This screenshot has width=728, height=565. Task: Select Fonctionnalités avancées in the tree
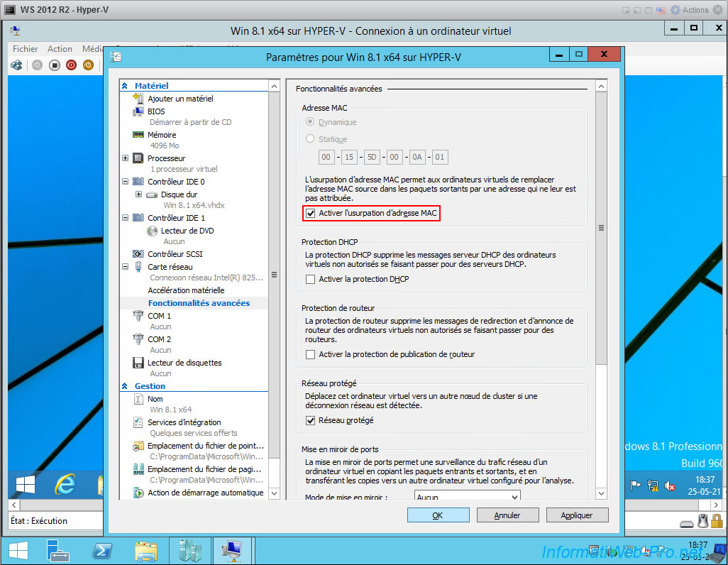click(x=199, y=303)
